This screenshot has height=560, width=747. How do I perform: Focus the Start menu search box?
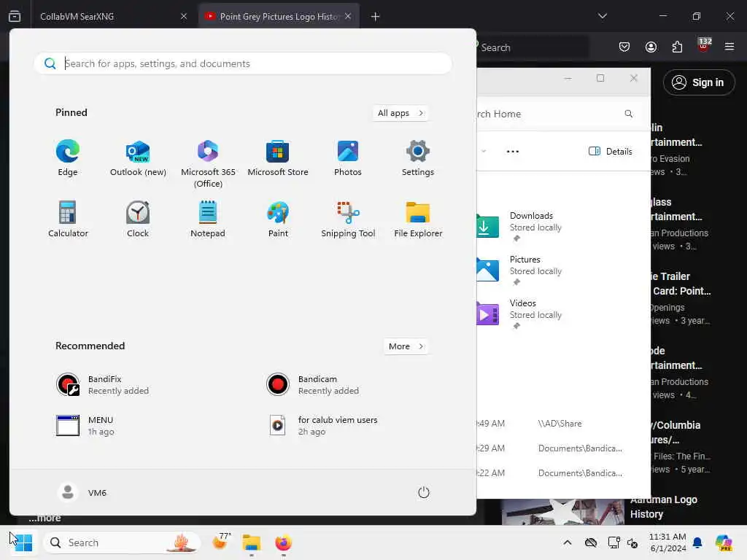[x=243, y=63]
